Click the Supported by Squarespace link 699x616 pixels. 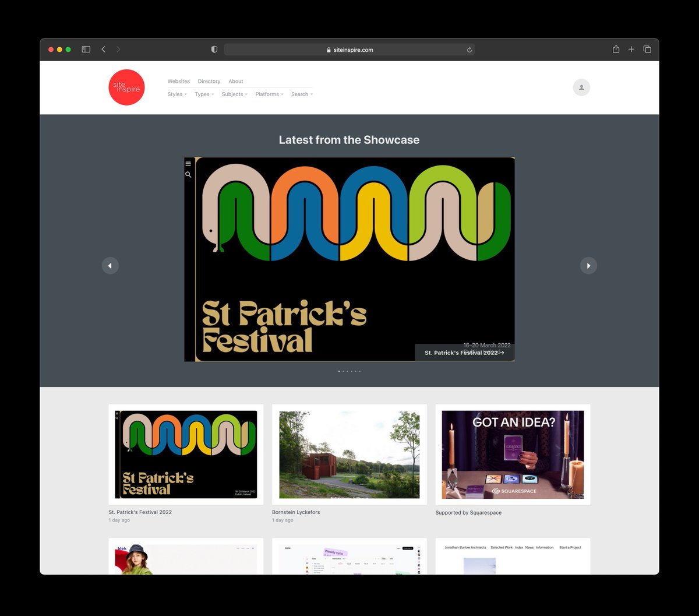[468, 513]
